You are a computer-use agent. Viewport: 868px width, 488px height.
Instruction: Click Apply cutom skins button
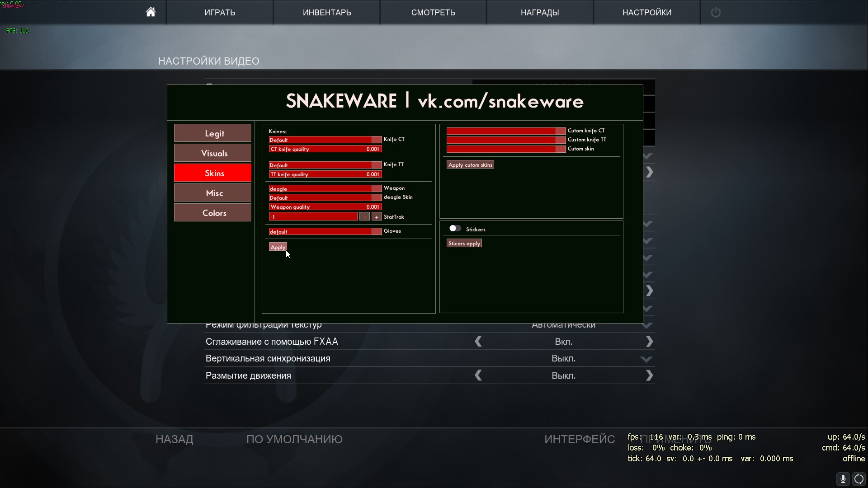(x=470, y=165)
